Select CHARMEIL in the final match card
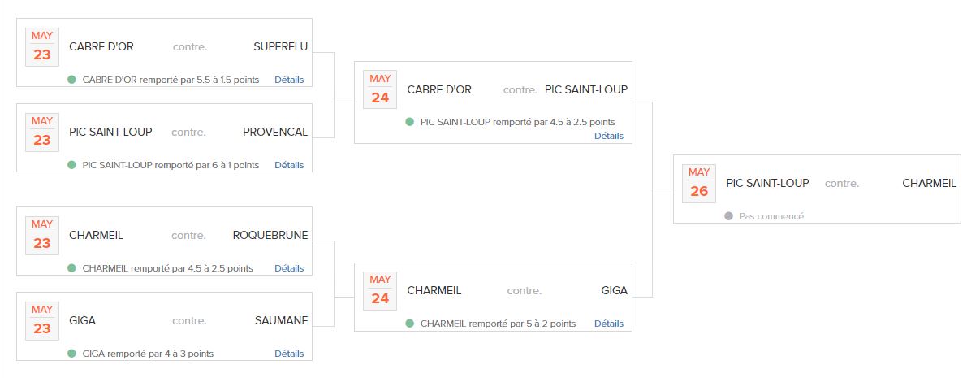Image resolution: width=980 pixels, height=378 pixels. pos(929,183)
